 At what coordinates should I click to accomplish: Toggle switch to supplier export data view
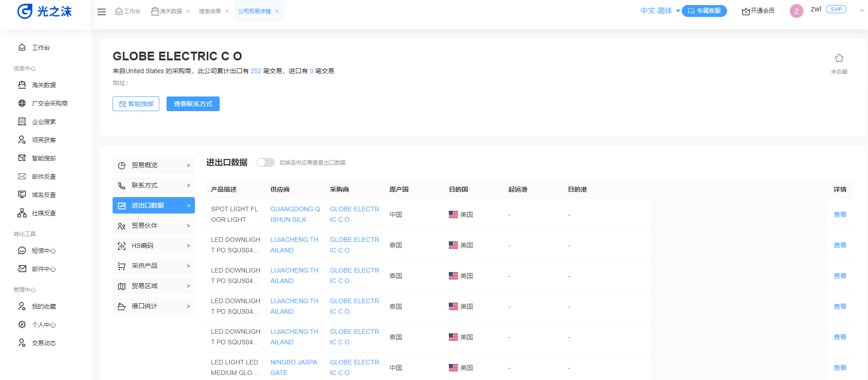click(265, 162)
